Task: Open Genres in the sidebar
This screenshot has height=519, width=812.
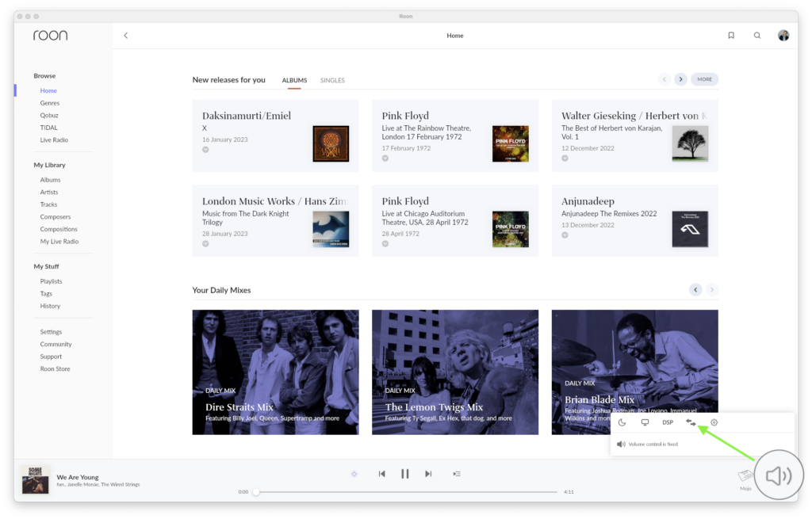Action: coord(50,104)
